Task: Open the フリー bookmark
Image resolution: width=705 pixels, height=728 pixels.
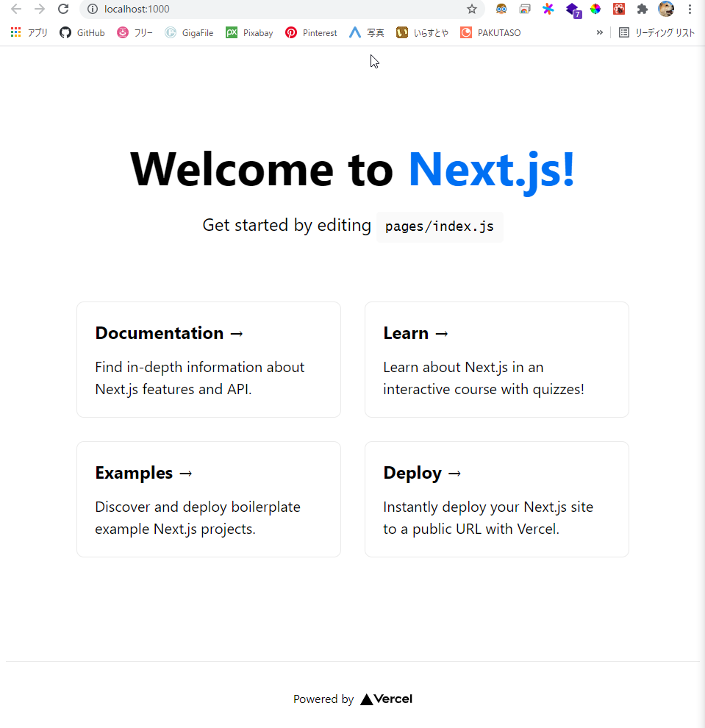Action: point(135,32)
